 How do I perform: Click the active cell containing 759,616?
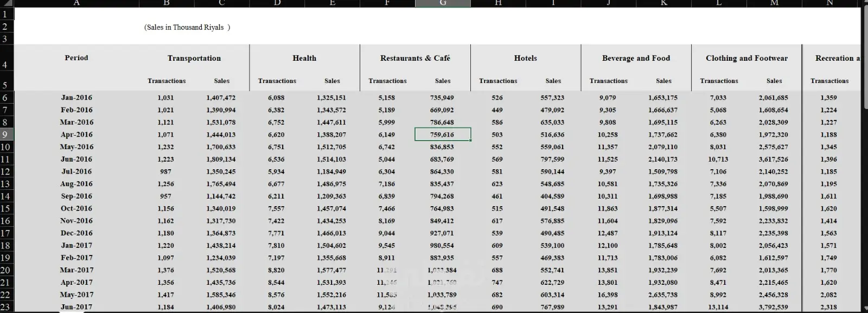coord(442,135)
